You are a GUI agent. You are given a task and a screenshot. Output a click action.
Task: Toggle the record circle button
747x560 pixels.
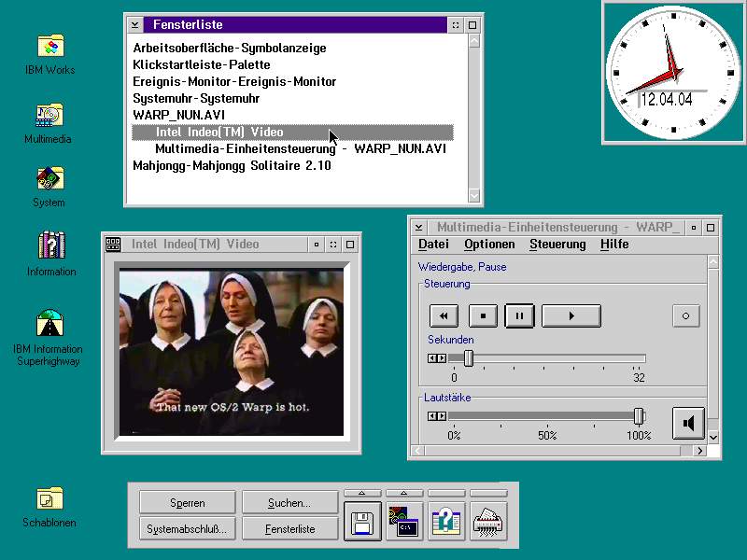(x=686, y=315)
